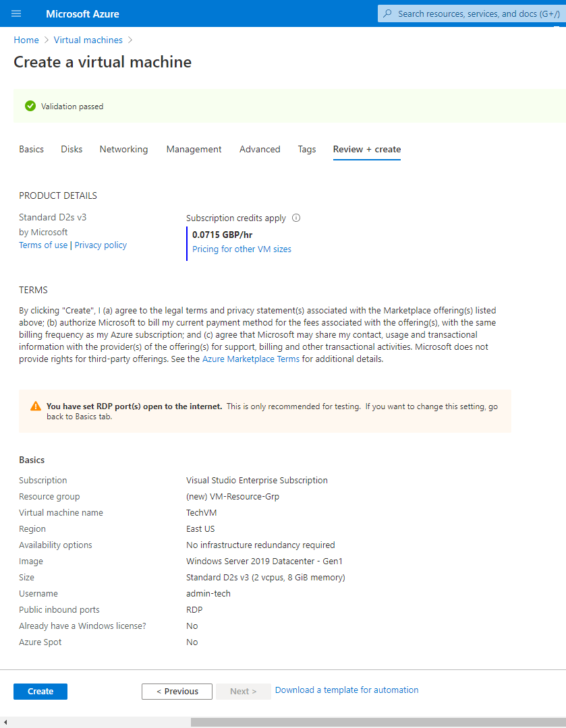Navigate to Home breadcrumb
Screen dimensions: 566x728
point(26,40)
